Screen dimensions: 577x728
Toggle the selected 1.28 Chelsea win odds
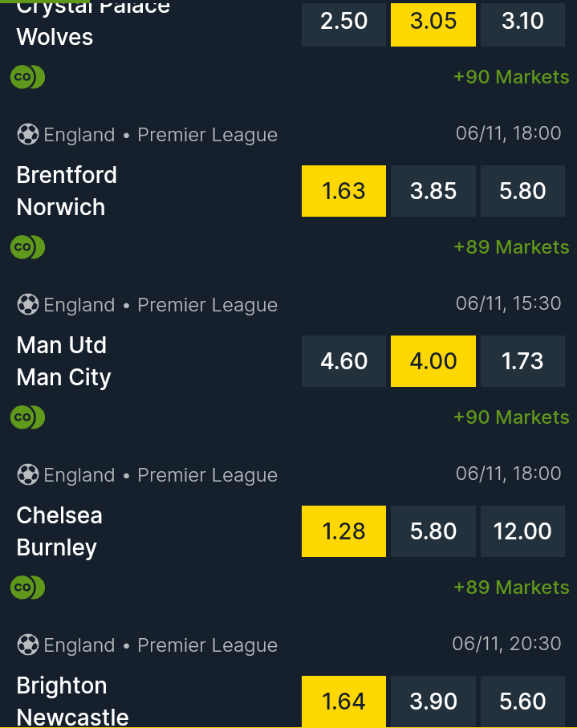[x=343, y=531]
